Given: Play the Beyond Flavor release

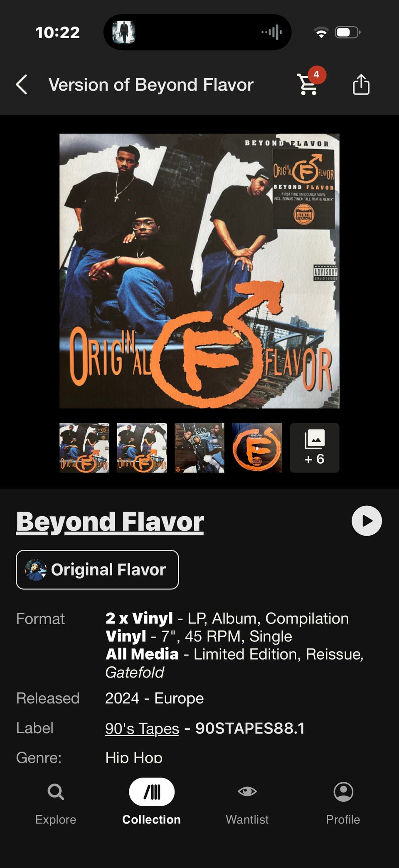Looking at the screenshot, I should 367,521.
